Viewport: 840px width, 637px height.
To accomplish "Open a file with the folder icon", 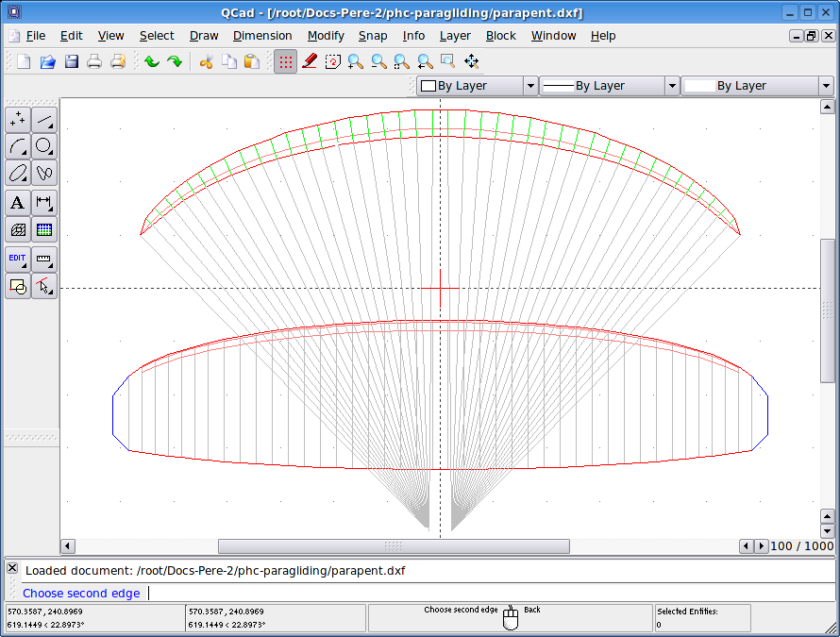I will tap(48, 61).
